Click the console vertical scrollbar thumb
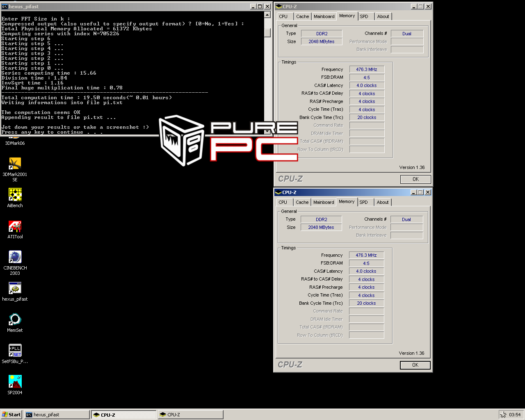 coord(267,33)
